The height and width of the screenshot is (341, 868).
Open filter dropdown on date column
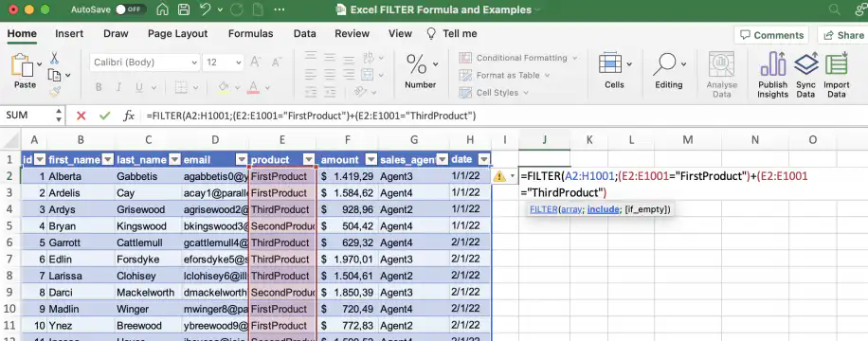coord(484,159)
